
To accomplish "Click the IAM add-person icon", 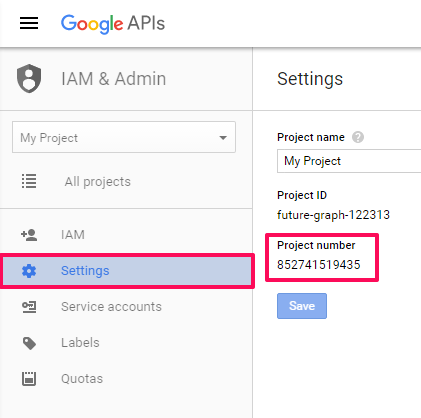I will tap(29, 235).
